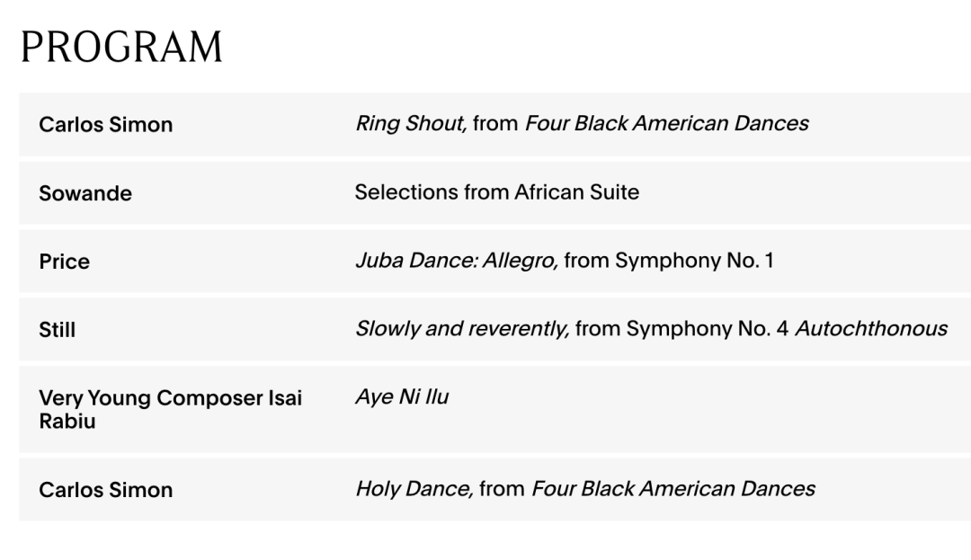
Task: Click the word "from" after Ring Shout
Action: click(x=495, y=124)
